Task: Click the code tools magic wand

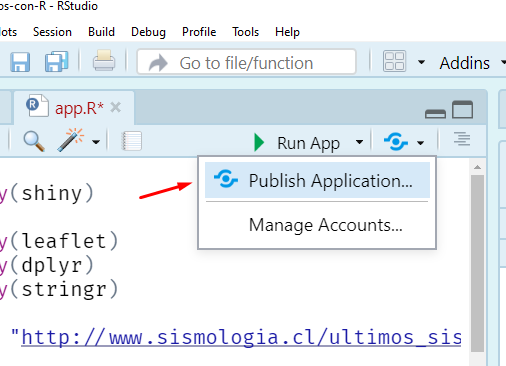Action: click(x=71, y=140)
